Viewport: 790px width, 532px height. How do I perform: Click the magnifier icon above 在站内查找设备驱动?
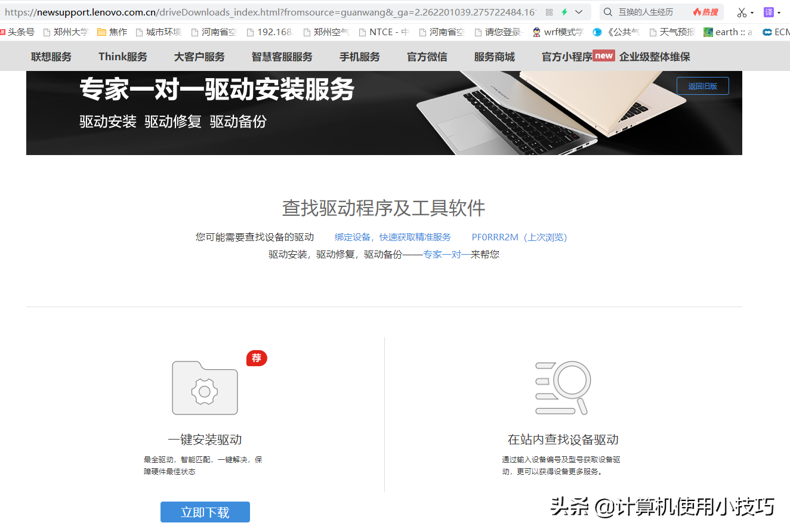[x=561, y=388]
